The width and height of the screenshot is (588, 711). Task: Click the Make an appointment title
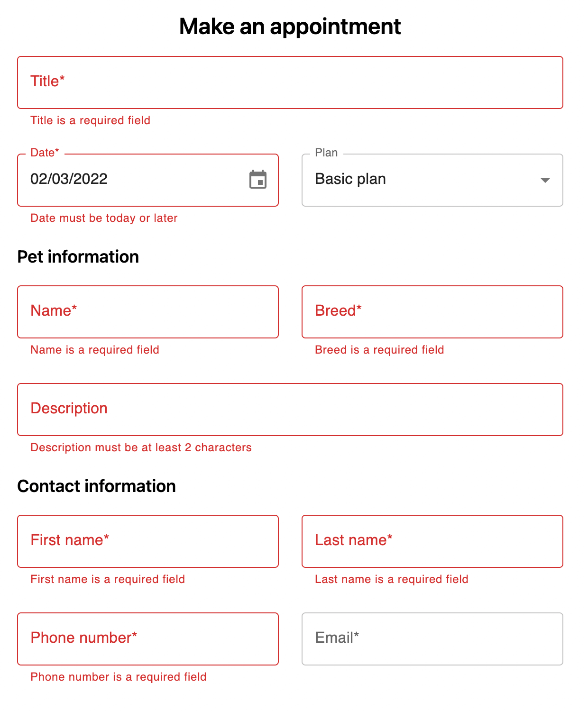[289, 27]
